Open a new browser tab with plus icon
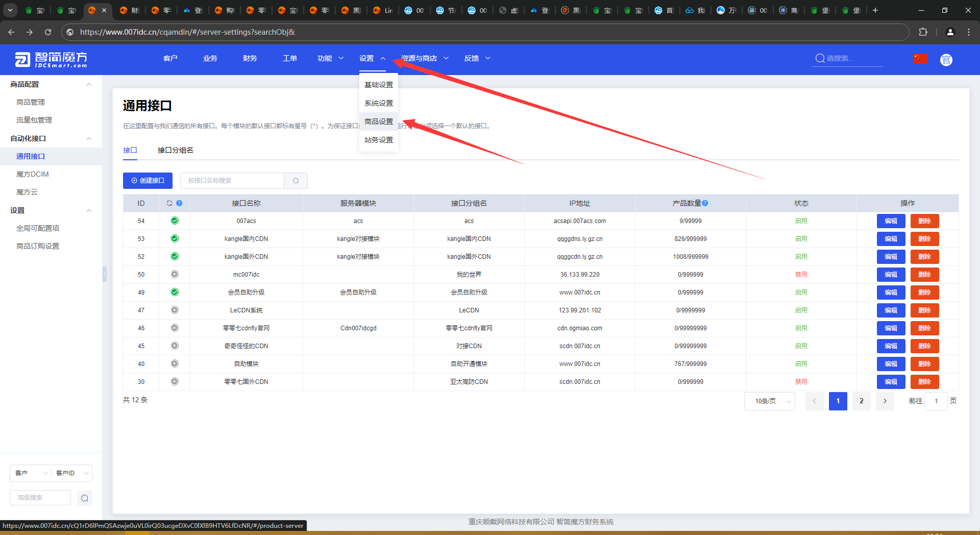This screenshot has height=535, width=980. [x=875, y=10]
